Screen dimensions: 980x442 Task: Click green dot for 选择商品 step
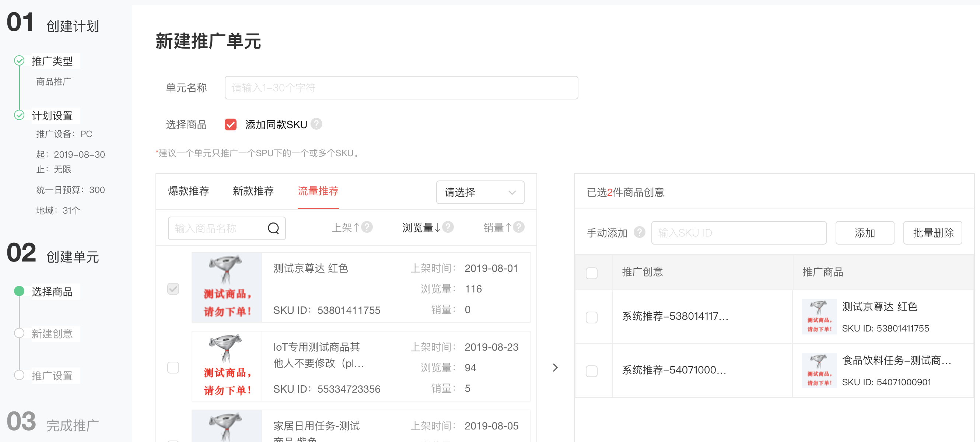coord(19,291)
